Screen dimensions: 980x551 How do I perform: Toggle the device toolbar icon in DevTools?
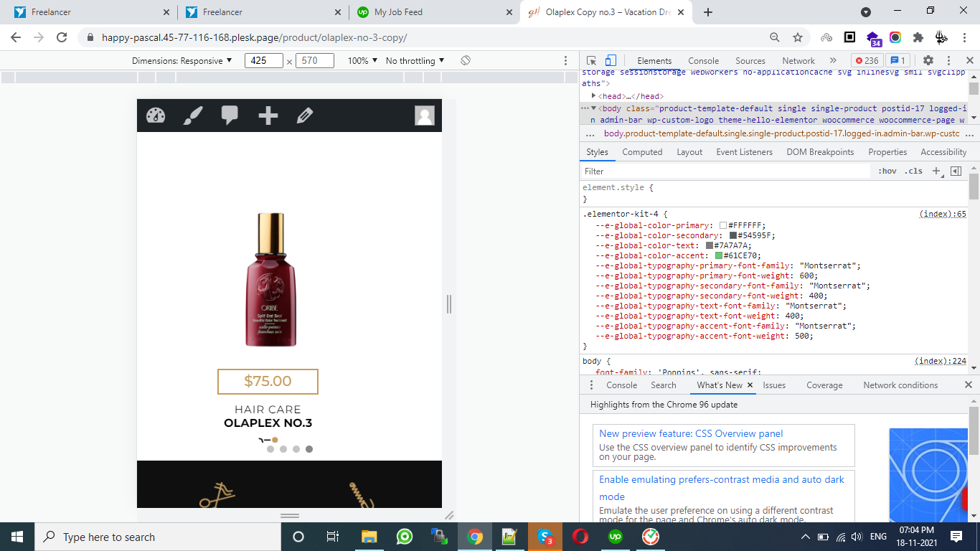click(x=611, y=61)
